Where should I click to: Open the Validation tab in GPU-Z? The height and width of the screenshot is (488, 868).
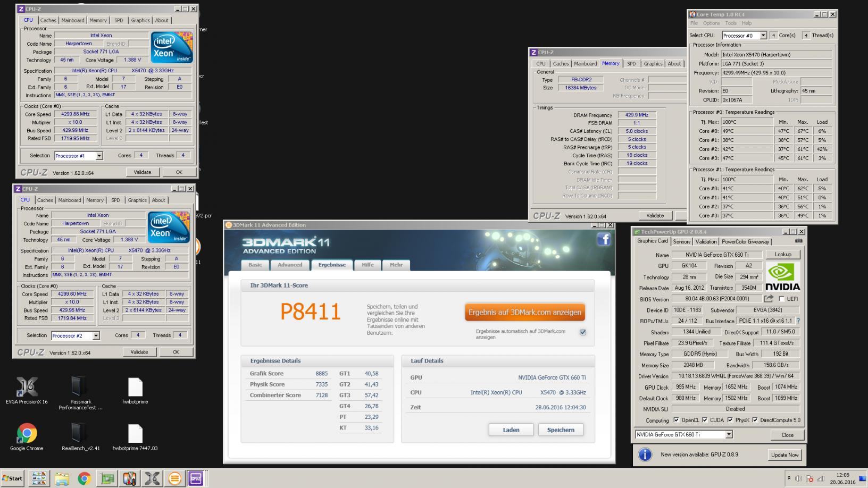click(x=706, y=241)
